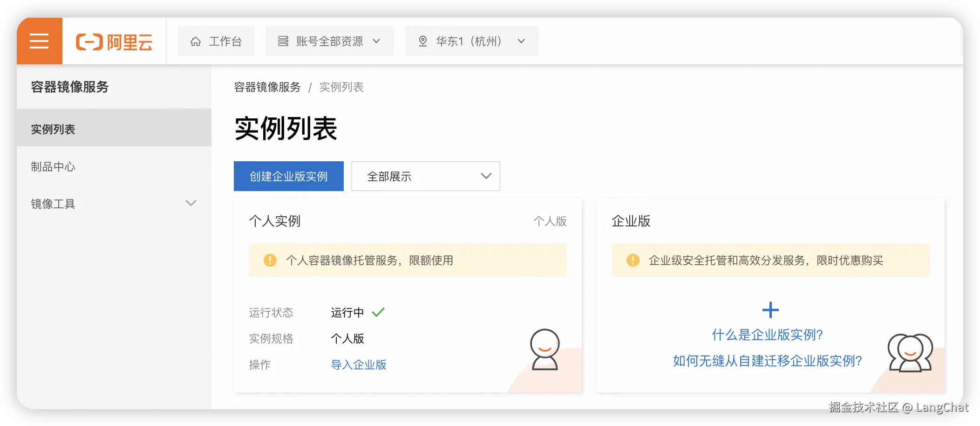Click the 企业版 card title
980x426 pixels.
tap(631, 221)
